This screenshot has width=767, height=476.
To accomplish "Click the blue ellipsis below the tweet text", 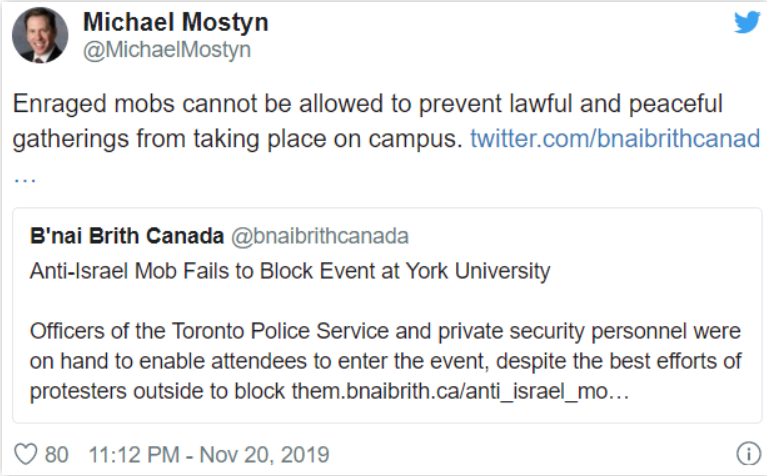I will click(x=25, y=174).
